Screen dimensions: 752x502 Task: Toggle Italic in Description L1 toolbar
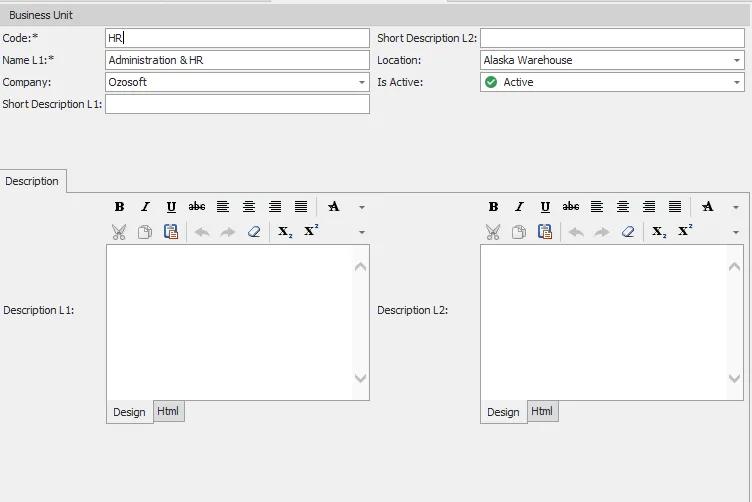coord(145,207)
